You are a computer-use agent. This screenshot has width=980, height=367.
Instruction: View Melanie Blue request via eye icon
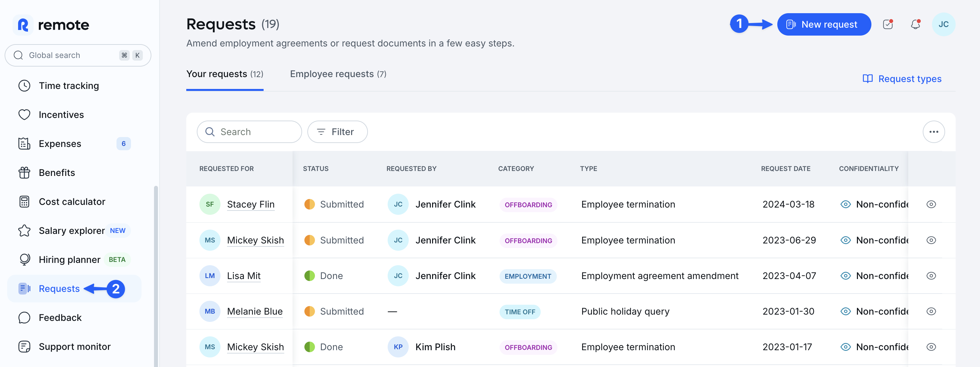pos(931,311)
